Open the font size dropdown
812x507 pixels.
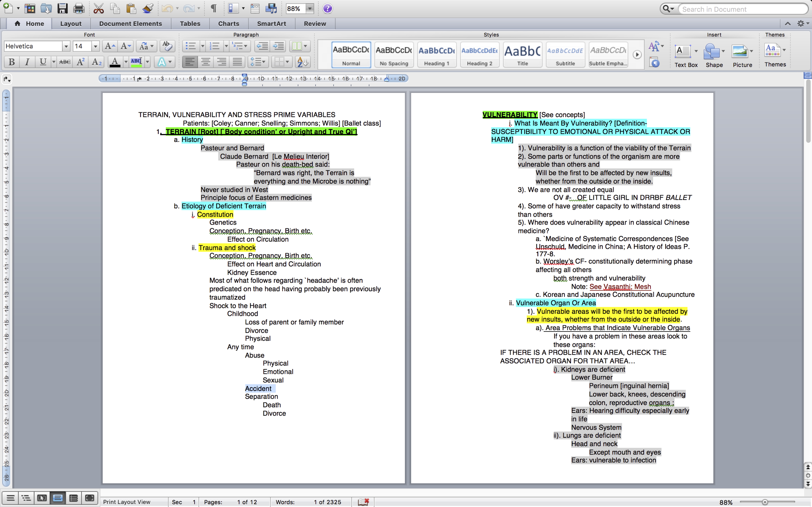coord(96,46)
